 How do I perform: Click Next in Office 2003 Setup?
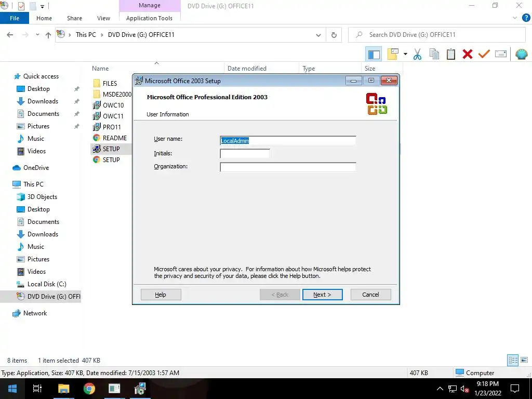coord(322,295)
